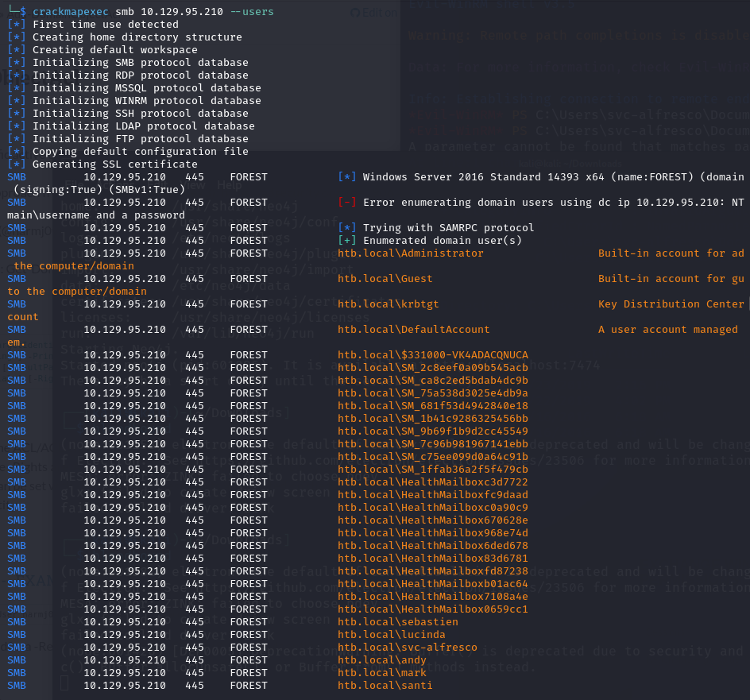Select htb.local\HealthMailboxc3d7722 entry
Viewport: 750px width, 700px height.
click(x=432, y=481)
